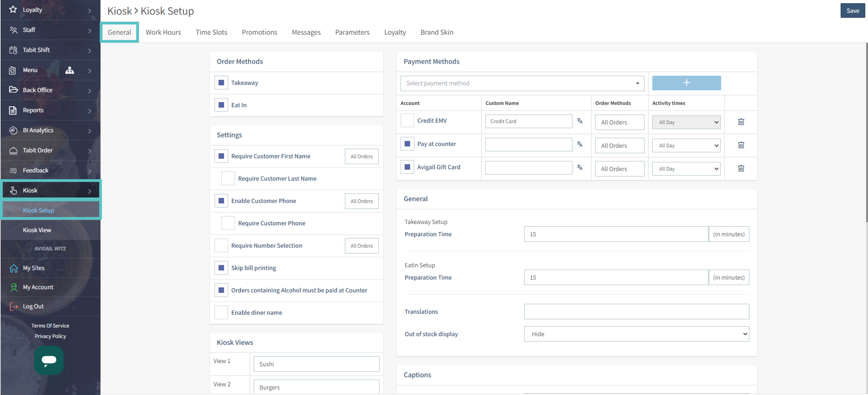Switch to the Work Hours tab
The image size is (868, 395).
click(x=163, y=32)
